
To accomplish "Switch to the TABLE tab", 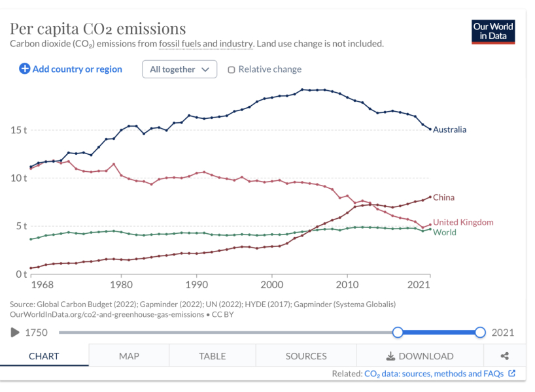I will [x=212, y=356].
